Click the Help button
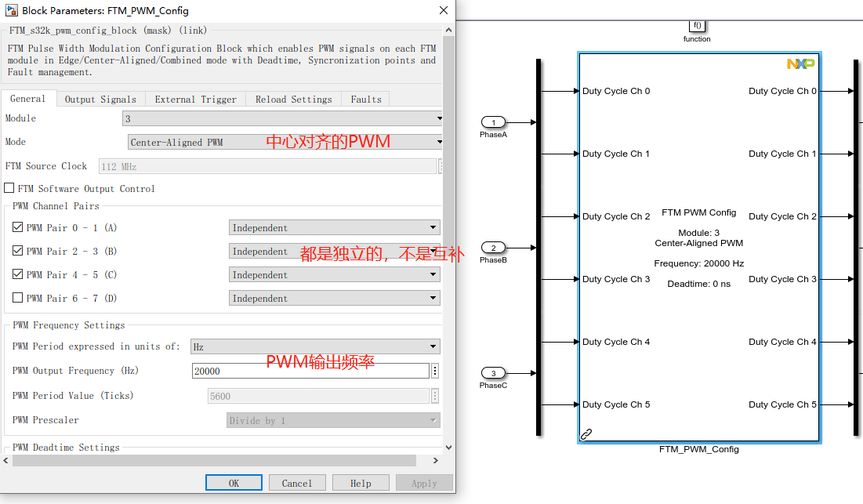863x504 pixels. (361, 482)
